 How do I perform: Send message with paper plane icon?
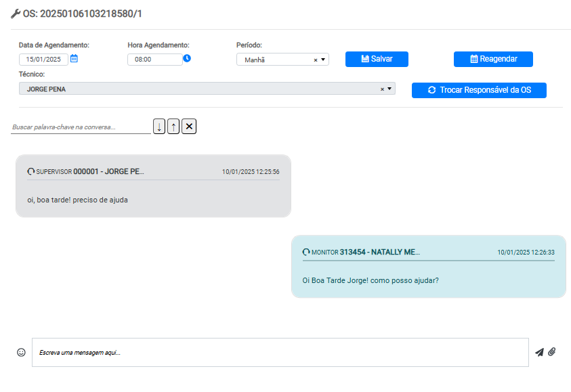pyautogui.click(x=539, y=352)
